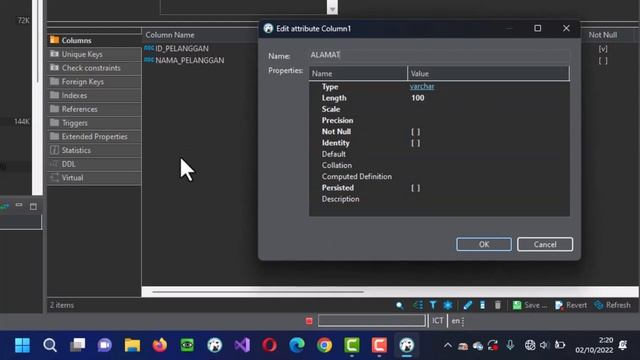Select the Precision property row

point(439,120)
